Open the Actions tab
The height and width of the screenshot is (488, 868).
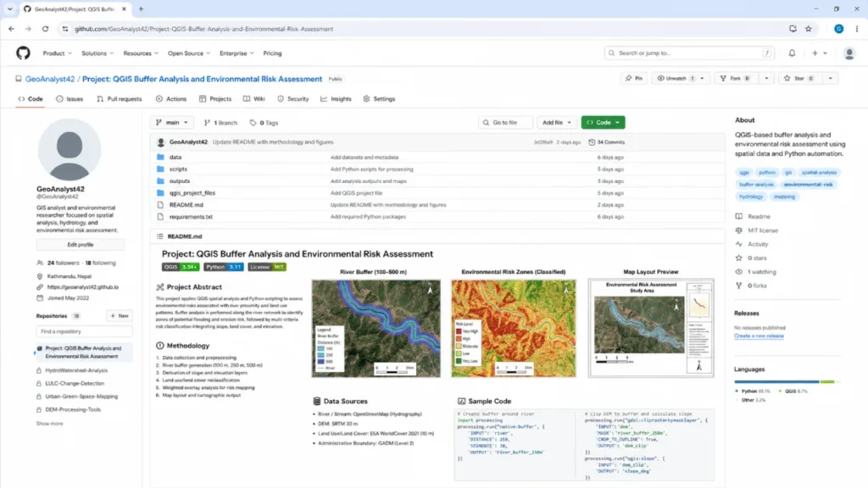(x=171, y=99)
